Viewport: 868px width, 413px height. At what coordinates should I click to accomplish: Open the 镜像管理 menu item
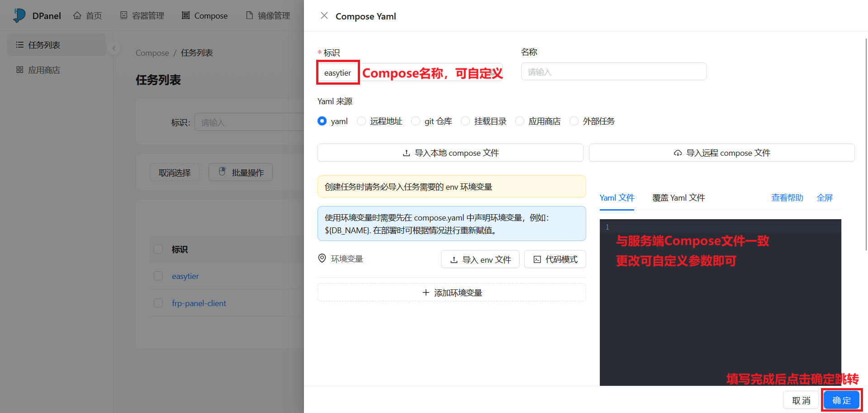coord(268,16)
